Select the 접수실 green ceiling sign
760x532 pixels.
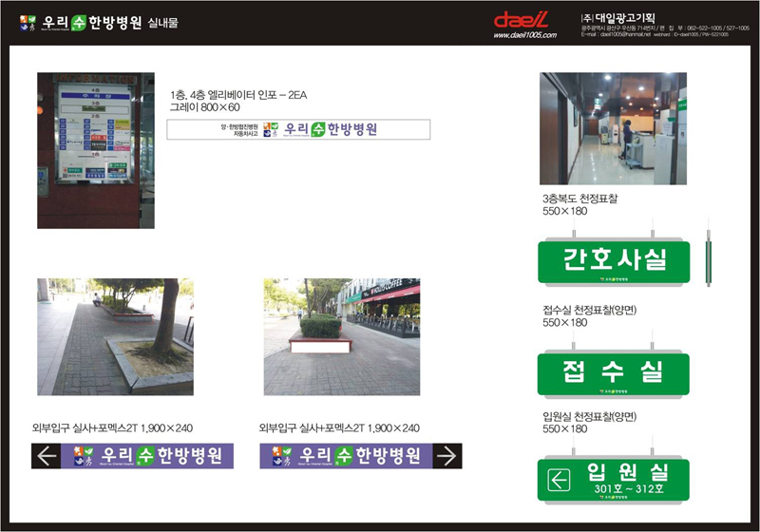pyautogui.click(x=615, y=372)
